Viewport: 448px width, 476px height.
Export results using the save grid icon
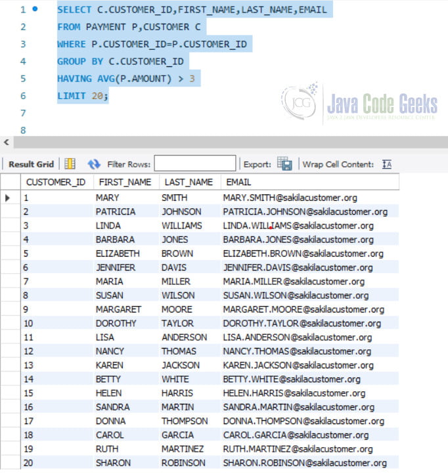[284, 164]
